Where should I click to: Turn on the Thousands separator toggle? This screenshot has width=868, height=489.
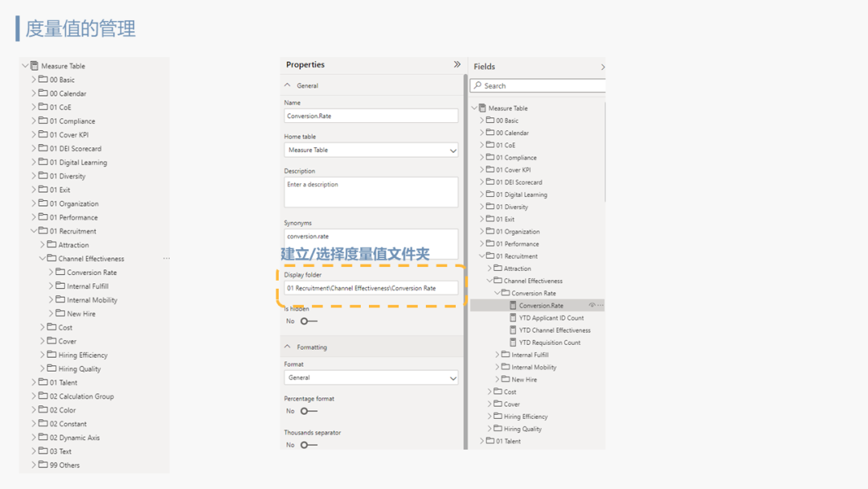tap(308, 445)
